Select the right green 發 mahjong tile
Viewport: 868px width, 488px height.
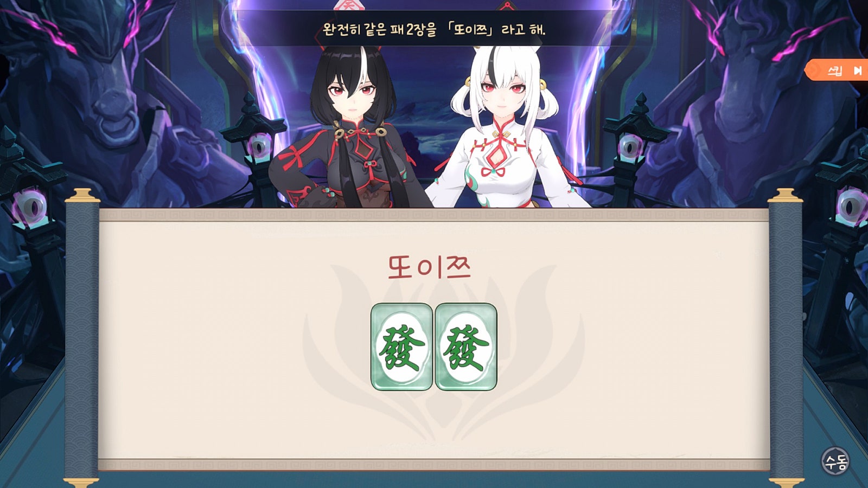(466, 347)
